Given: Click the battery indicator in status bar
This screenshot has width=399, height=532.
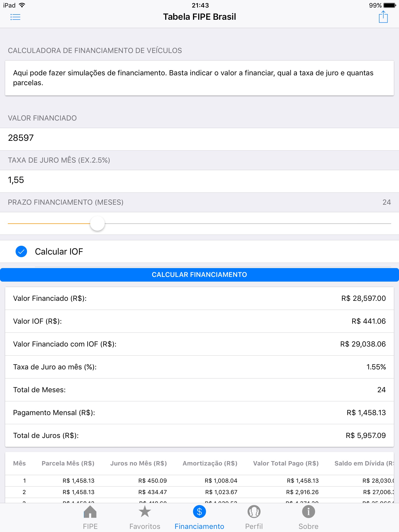Looking at the screenshot, I should [x=390, y=5].
